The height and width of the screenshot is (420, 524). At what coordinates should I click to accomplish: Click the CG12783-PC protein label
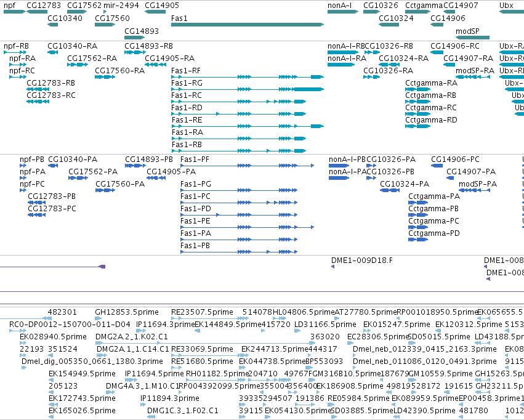click(52, 209)
